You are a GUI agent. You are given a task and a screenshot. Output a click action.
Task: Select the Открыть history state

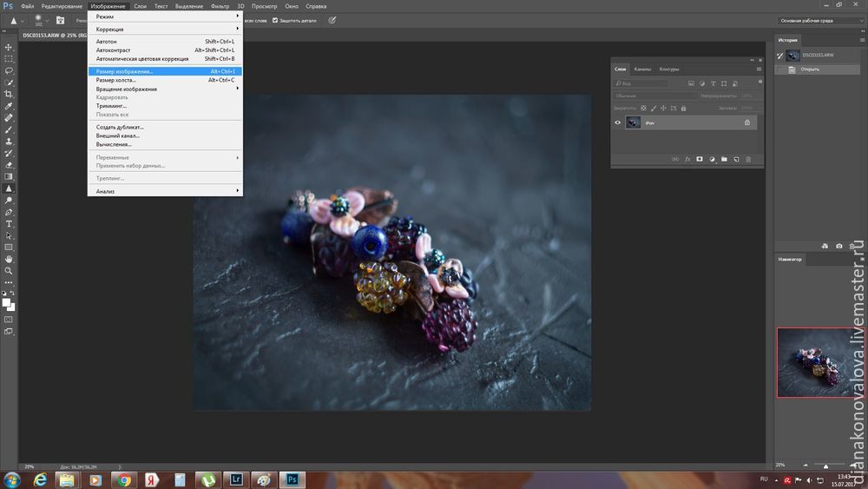(x=818, y=69)
